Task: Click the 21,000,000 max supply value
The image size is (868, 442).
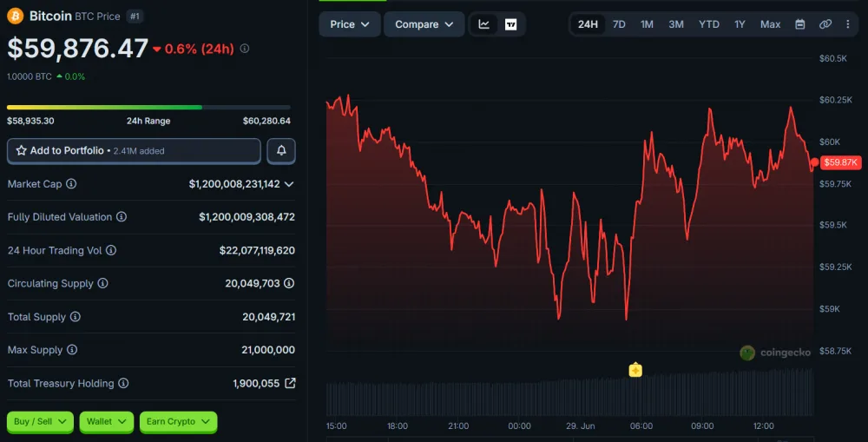Action: [x=268, y=350]
